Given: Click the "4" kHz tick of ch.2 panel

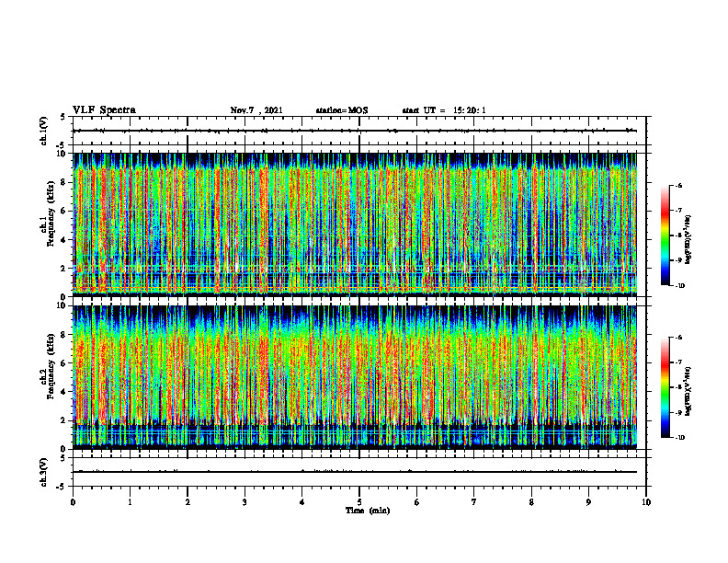Looking at the screenshot, I should (64, 392).
